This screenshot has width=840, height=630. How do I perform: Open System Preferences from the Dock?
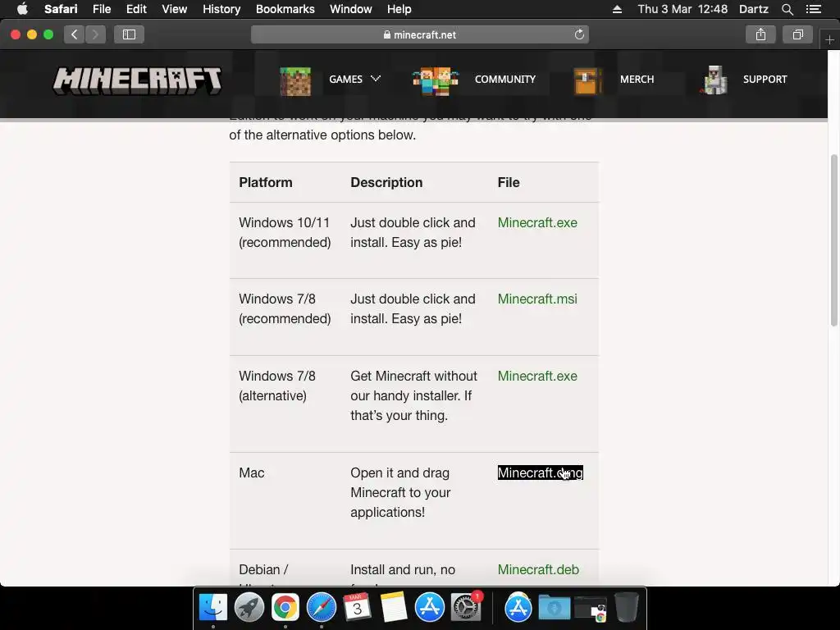coord(466,608)
